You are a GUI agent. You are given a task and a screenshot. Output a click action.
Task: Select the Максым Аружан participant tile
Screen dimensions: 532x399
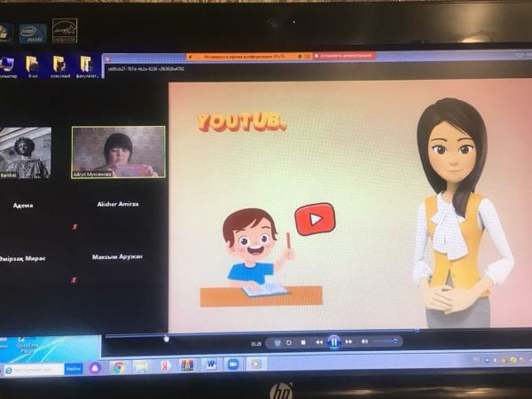tap(117, 257)
